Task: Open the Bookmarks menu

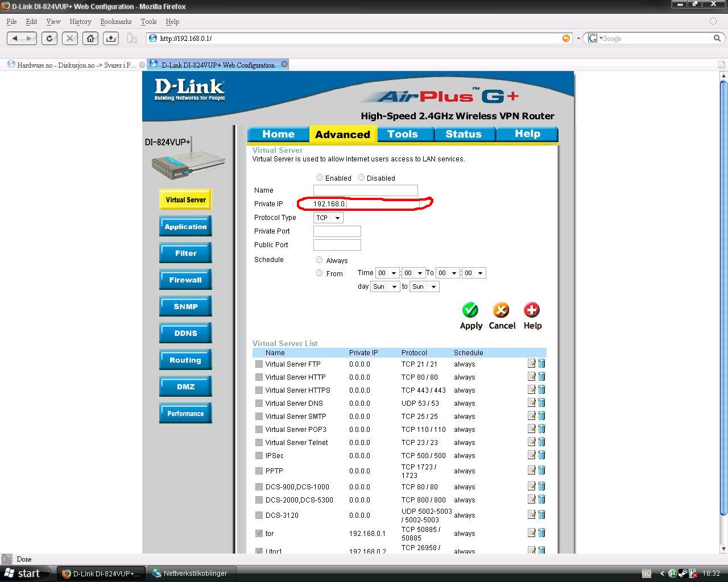Action: point(115,22)
